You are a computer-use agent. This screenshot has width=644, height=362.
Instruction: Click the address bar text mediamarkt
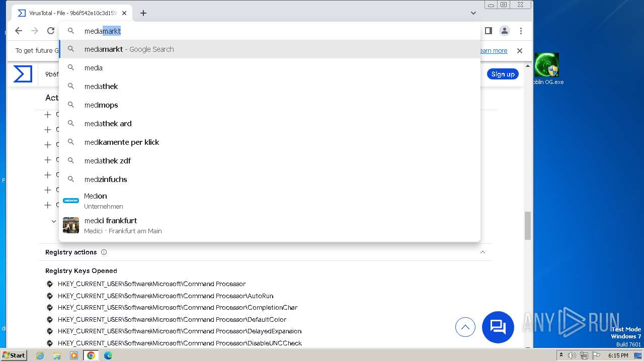(x=103, y=31)
